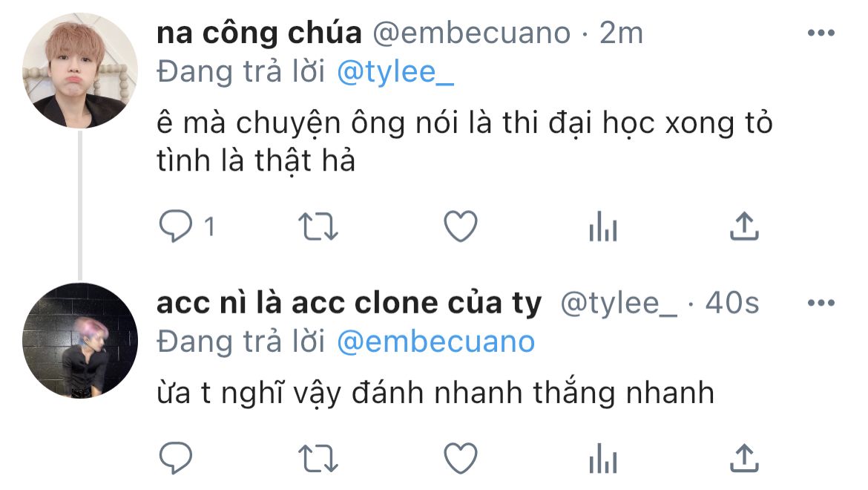
Task: Like the đánh nhanh thắng nhanh tweet
Action: pos(461,458)
